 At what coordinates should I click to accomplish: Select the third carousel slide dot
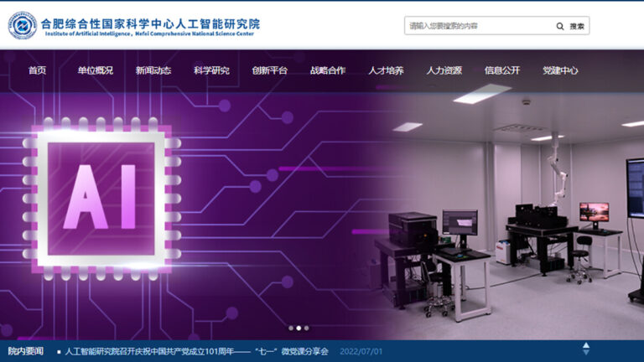point(306,328)
